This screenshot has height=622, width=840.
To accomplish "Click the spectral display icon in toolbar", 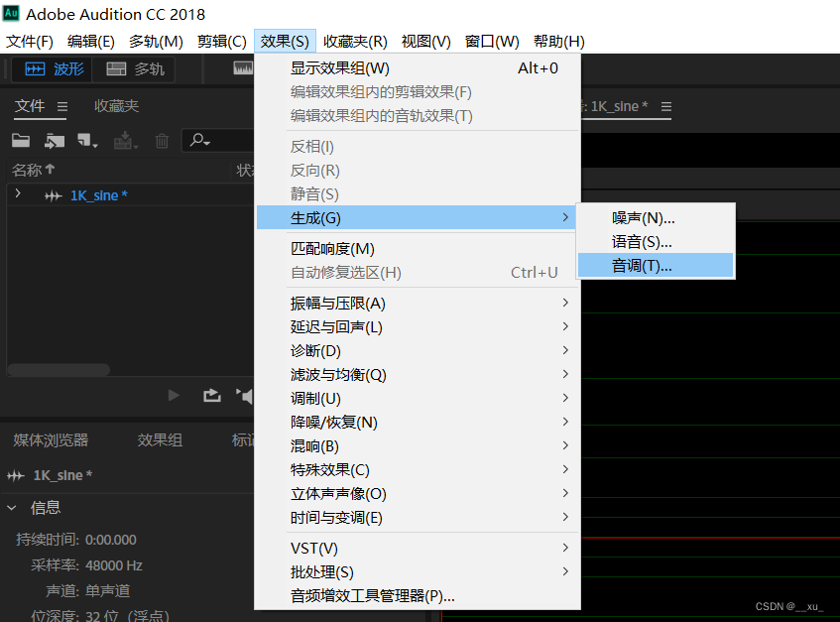I will 243,67.
